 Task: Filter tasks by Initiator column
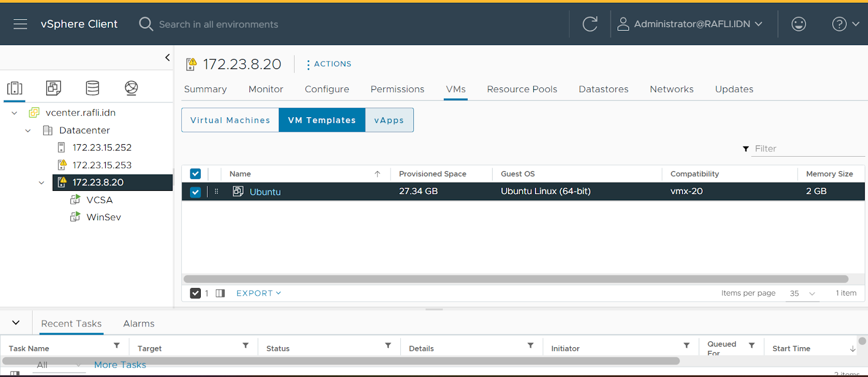click(x=686, y=346)
